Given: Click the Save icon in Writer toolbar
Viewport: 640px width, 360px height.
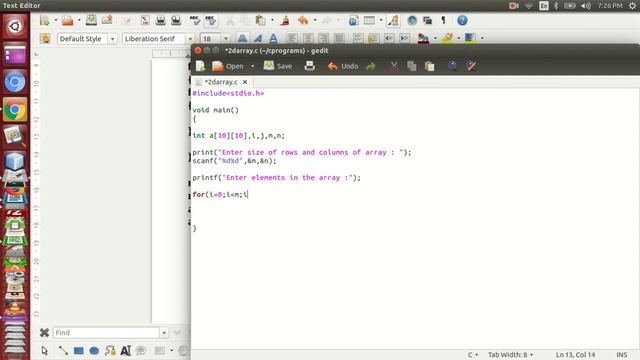Looking at the screenshot, I should [x=91, y=20].
